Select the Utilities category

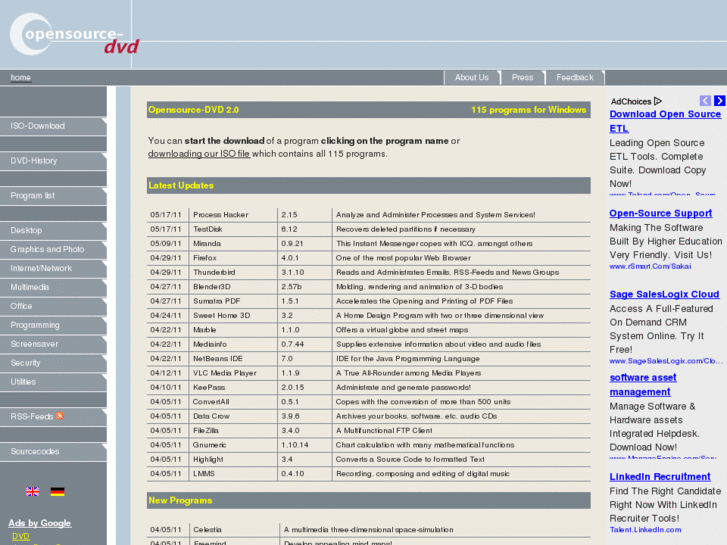click(53, 382)
